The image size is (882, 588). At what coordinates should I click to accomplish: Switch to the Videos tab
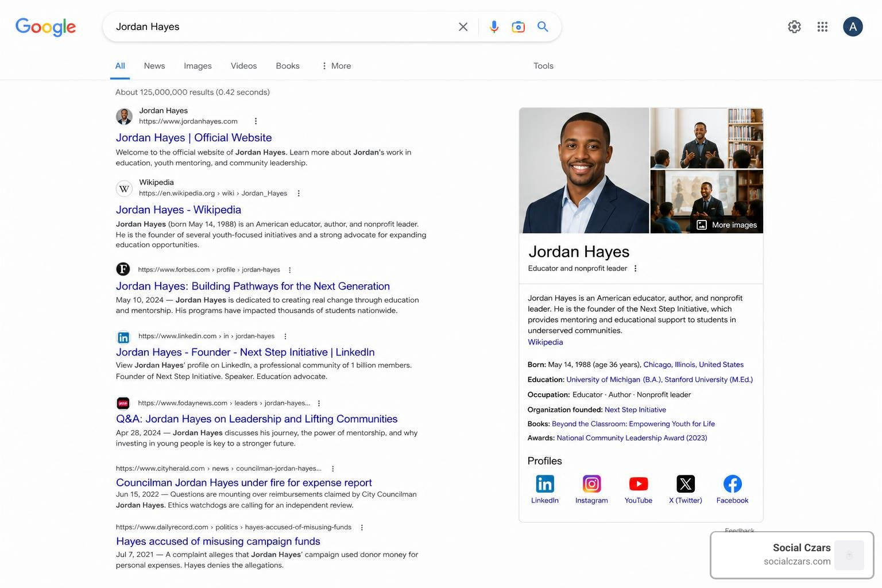(x=243, y=66)
